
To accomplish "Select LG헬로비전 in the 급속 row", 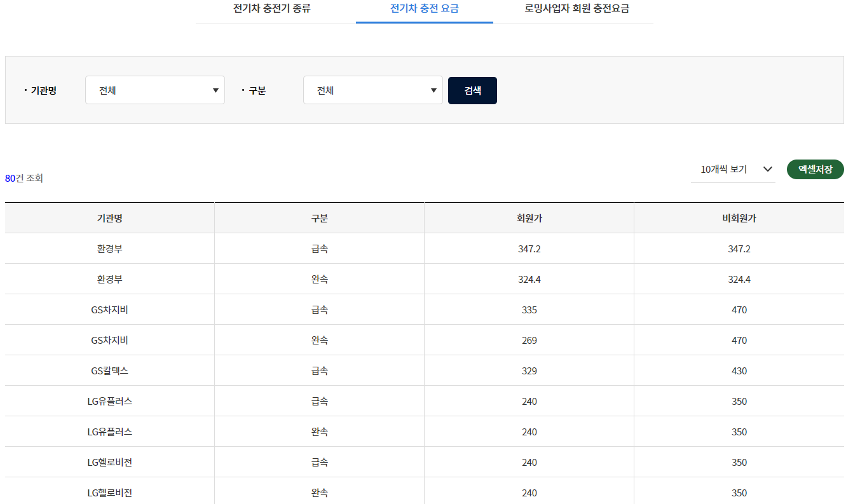I will tap(110, 462).
